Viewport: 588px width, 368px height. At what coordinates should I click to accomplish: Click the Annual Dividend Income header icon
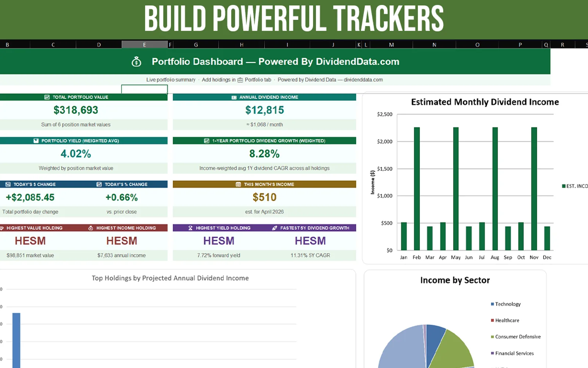(x=234, y=98)
